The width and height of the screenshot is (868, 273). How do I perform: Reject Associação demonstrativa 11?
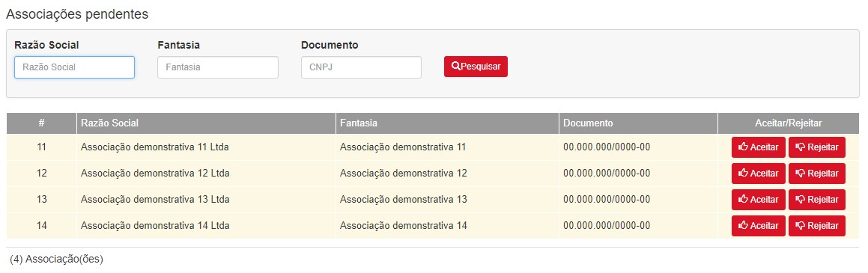[x=817, y=147]
